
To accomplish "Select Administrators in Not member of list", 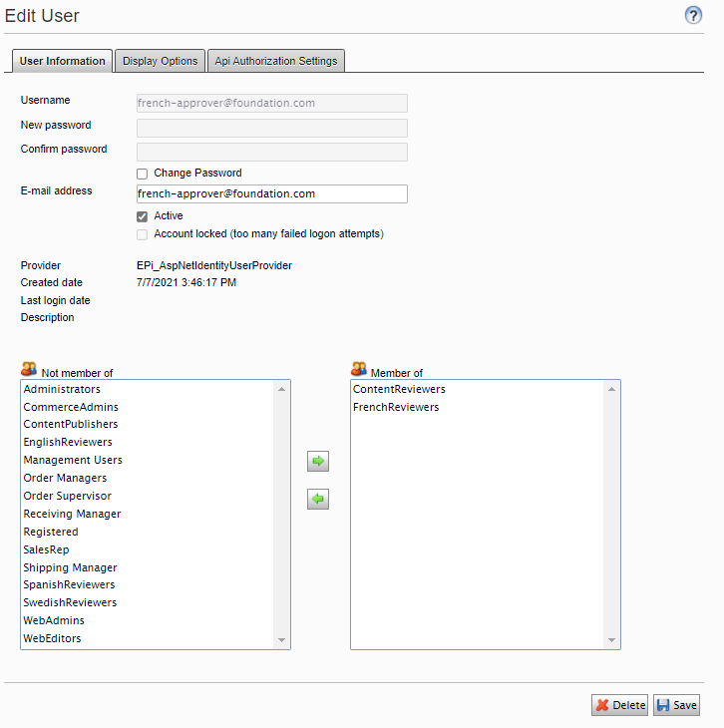I will tap(62, 389).
